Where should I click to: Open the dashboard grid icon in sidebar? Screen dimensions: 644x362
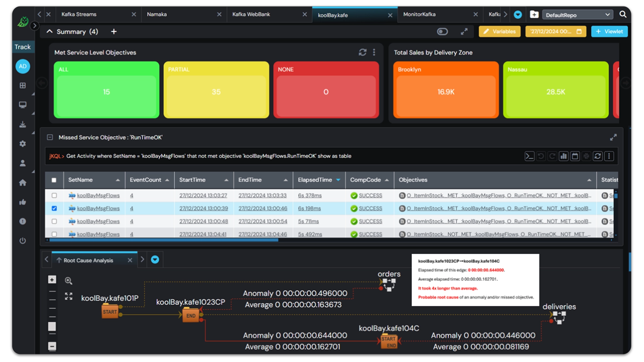click(x=22, y=85)
